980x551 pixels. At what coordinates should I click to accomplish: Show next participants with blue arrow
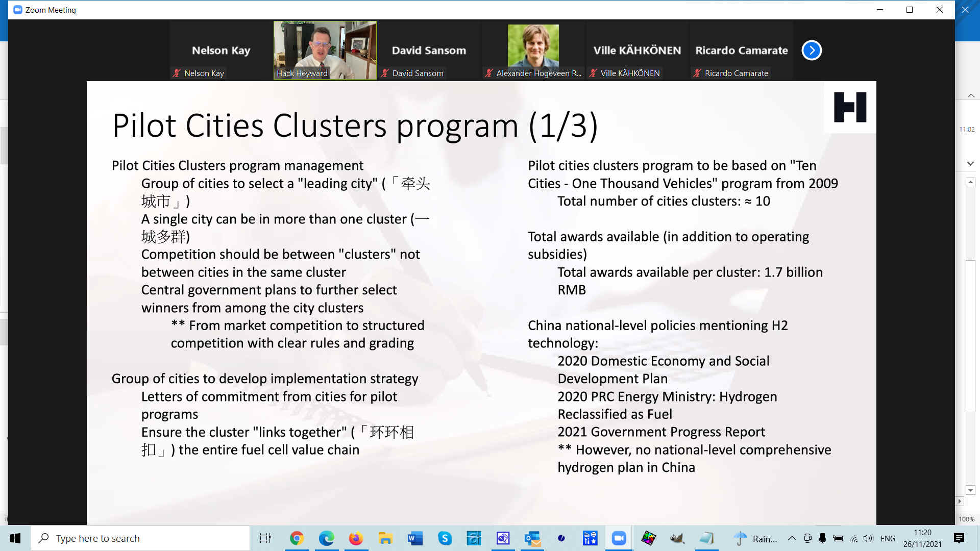click(x=812, y=50)
